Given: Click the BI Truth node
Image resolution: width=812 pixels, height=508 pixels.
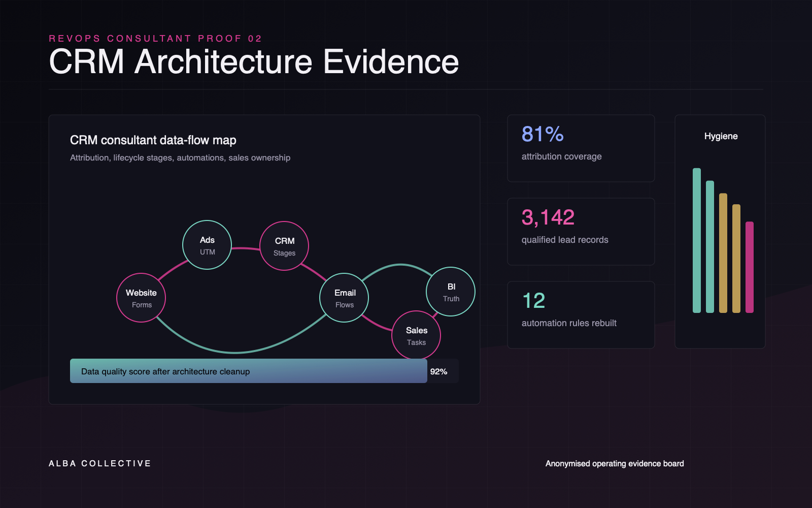Looking at the screenshot, I should tap(451, 292).
